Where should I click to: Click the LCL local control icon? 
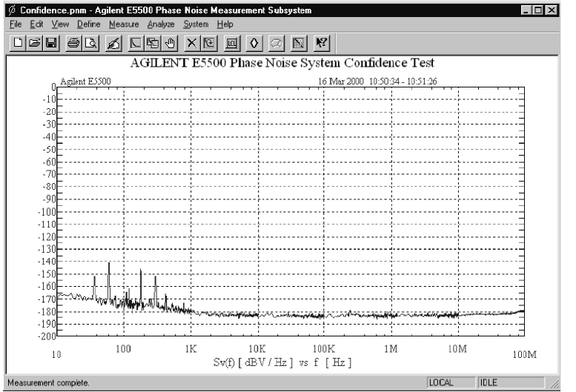click(x=232, y=43)
